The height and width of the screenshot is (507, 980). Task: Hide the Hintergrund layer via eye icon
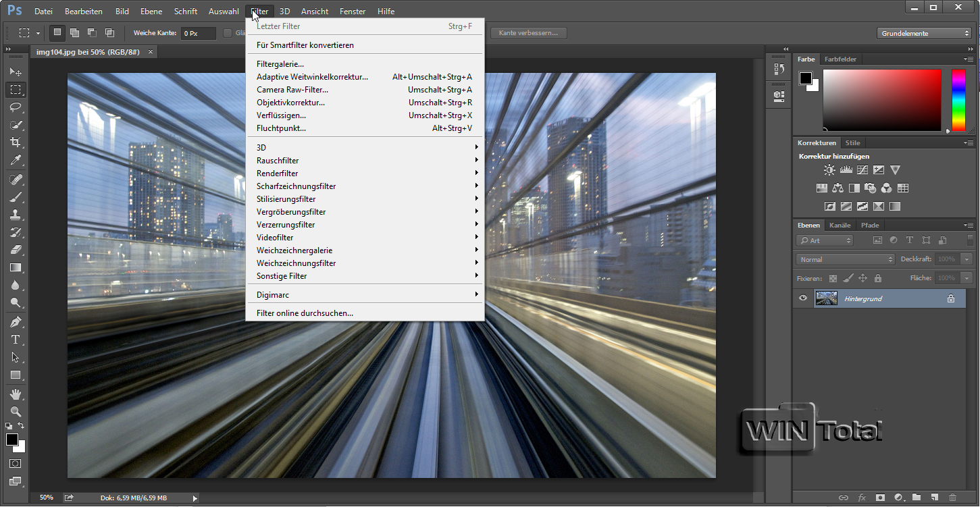pos(803,298)
